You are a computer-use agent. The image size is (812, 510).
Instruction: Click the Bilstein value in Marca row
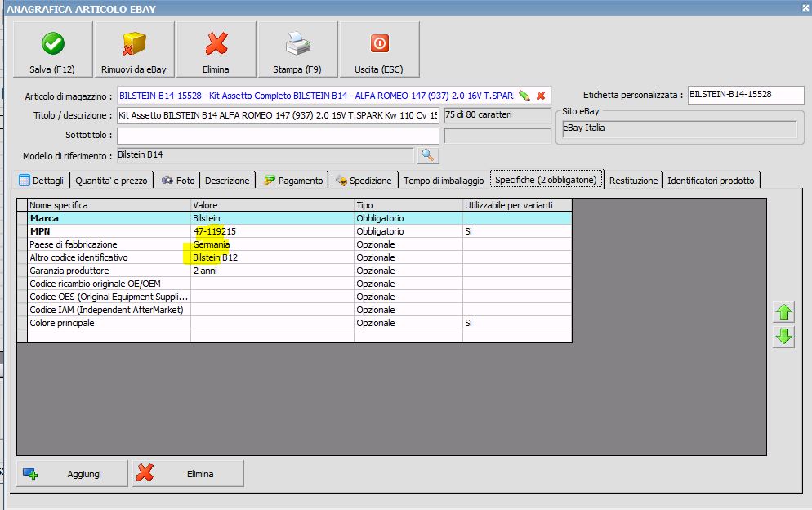272,218
